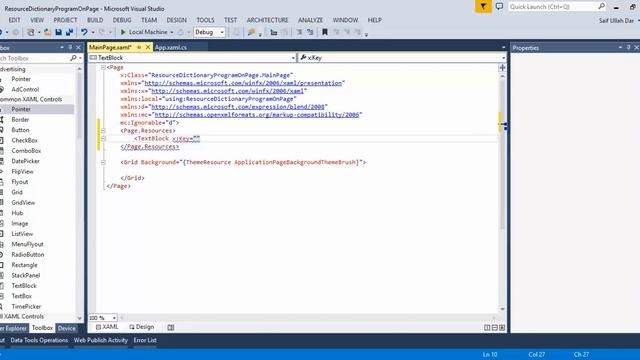Select the CheckBox control in Toolbox
Screen dimensions: 640x360
pos(24,140)
